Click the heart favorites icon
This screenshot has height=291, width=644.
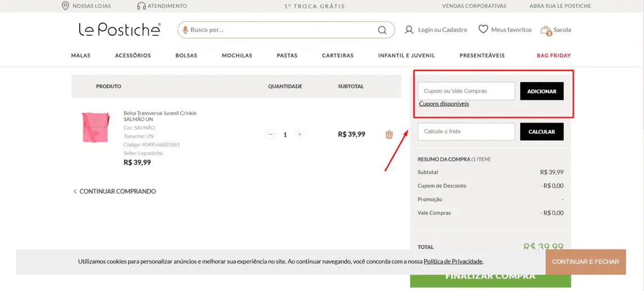tap(483, 30)
